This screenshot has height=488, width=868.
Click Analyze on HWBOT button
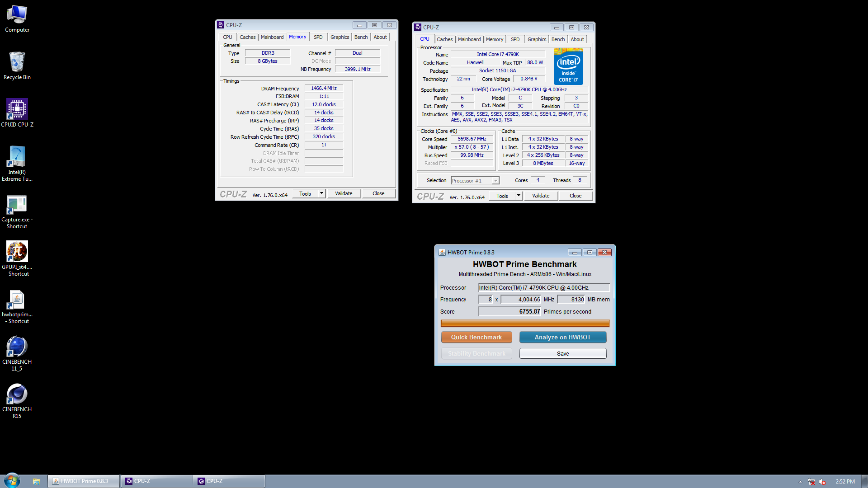coord(563,337)
